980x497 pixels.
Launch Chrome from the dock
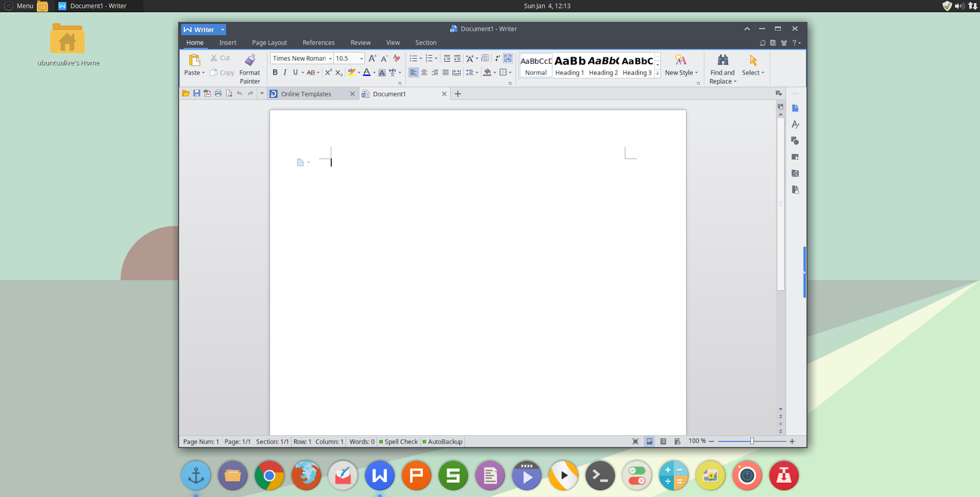pos(269,476)
